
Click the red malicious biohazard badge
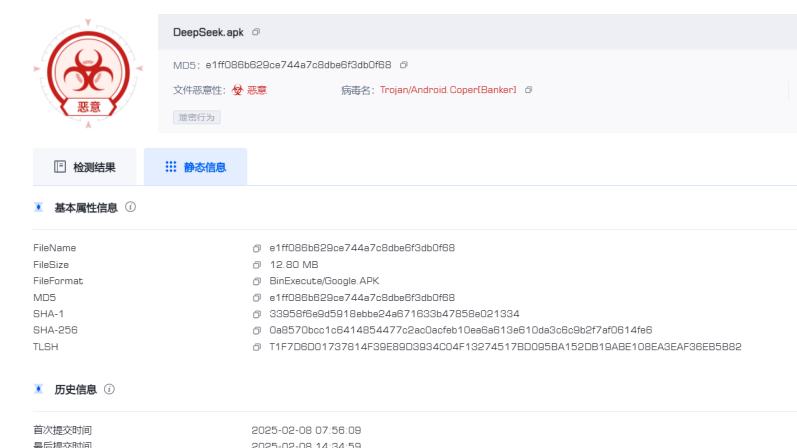[88, 74]
